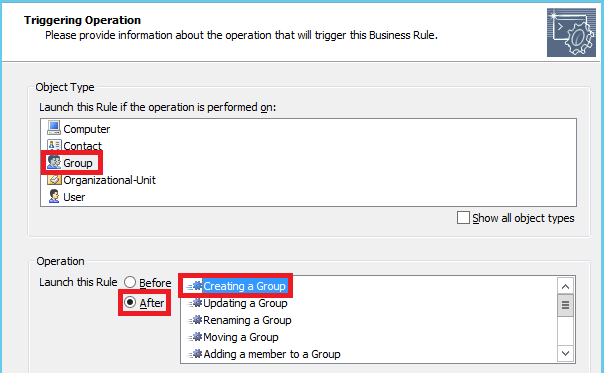Click the gear icon beside Creating a Group
Viewport: 604px width, 373px height.
(x=195, y=286)
